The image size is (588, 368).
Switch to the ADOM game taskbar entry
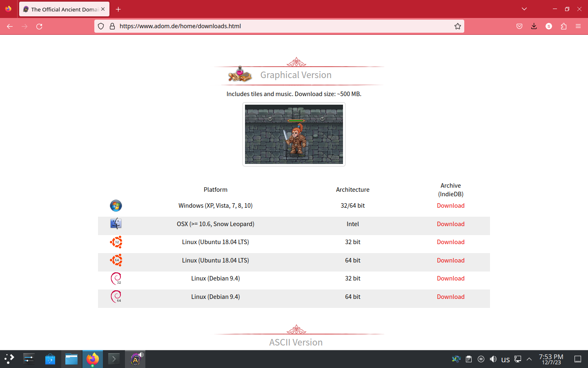pos(135,359)
